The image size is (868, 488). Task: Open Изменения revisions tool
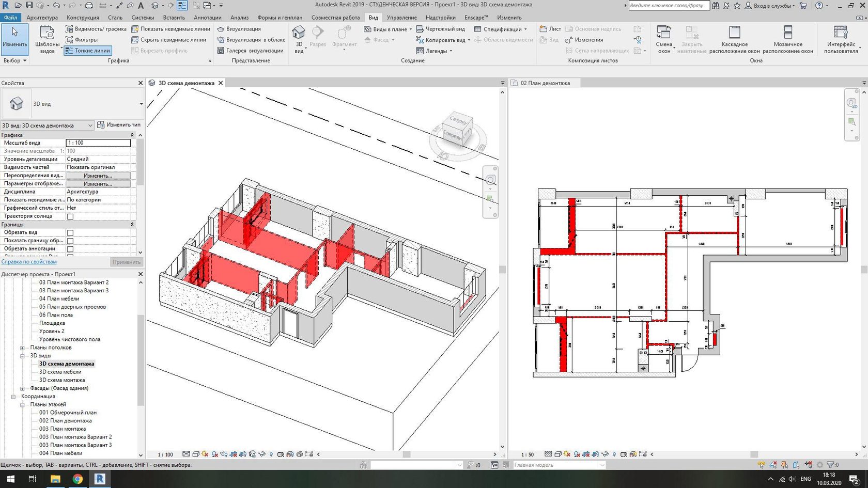tap(584, 40)
